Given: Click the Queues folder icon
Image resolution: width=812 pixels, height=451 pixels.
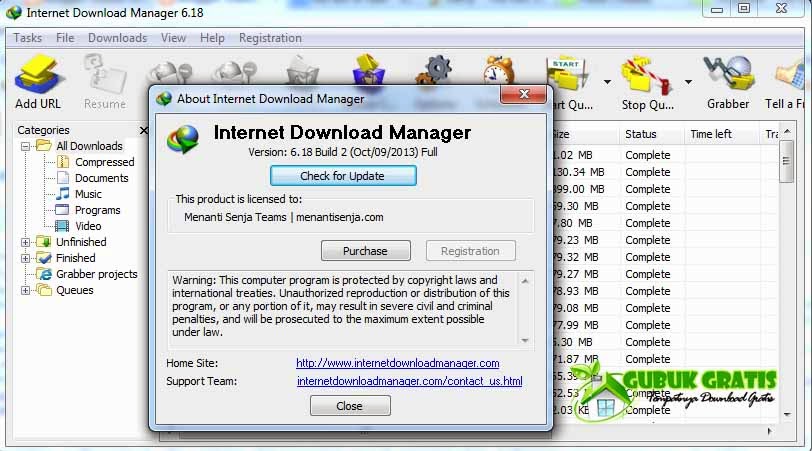Looking at the screenshot, I should click(45, 290).
